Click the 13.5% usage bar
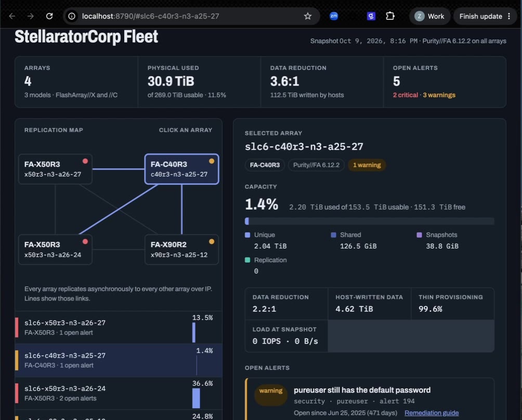The height and width of the screenshot is (420, 522). coord(194,333)
